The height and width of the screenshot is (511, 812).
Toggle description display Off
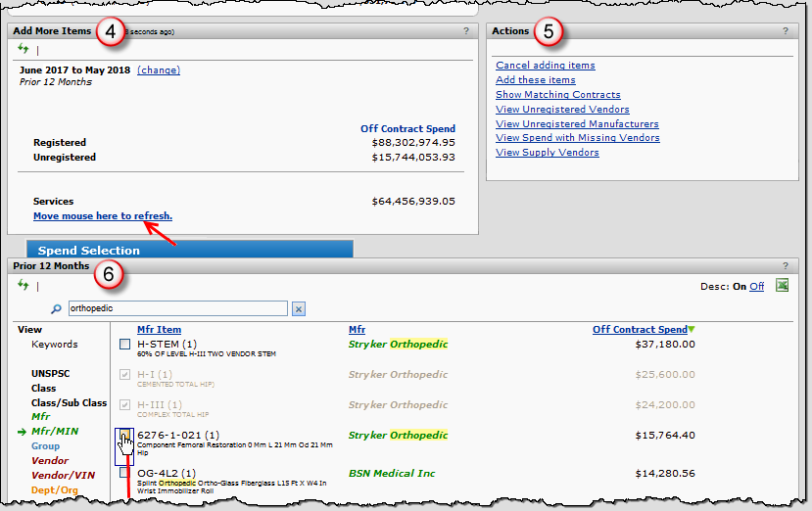tap(756, 286)
